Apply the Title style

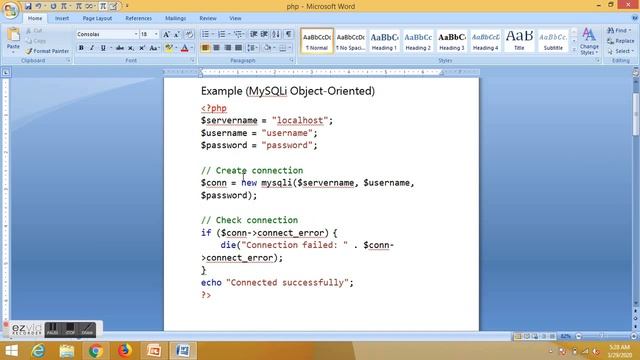point(519,41)
